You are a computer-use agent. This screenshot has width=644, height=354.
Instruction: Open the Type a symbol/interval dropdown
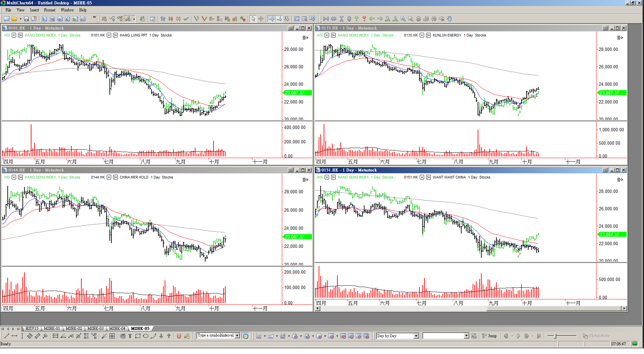click(237, 336)
